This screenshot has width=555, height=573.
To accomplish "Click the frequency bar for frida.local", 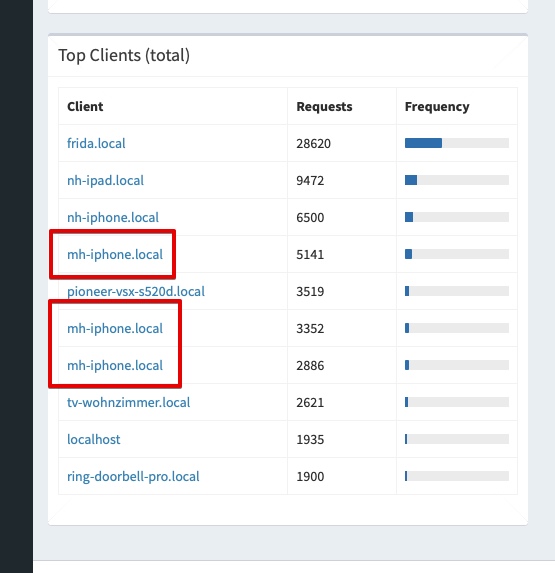I will tap(457, 143).
